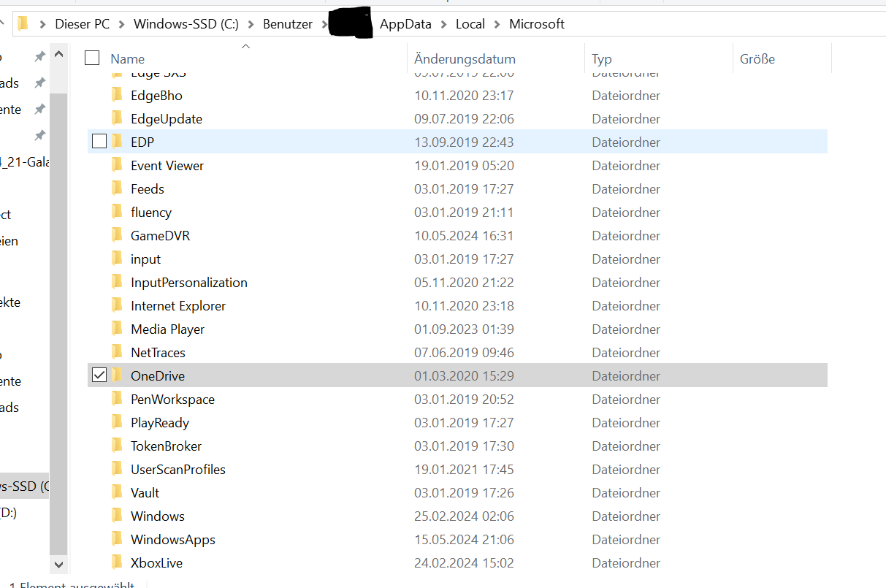Select the PenWorkspace folder name

point(172,399)
